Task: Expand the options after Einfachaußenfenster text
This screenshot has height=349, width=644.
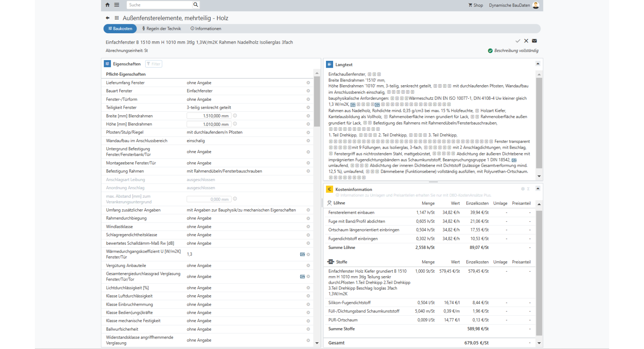Action: pos(369,74)
